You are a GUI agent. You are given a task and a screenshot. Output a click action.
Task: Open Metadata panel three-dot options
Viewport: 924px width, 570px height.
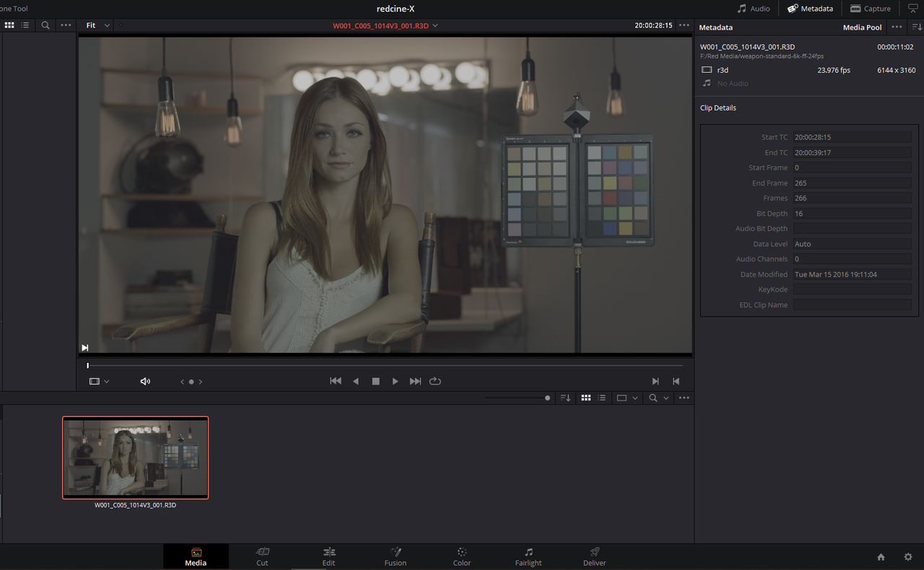click(897, 27)
